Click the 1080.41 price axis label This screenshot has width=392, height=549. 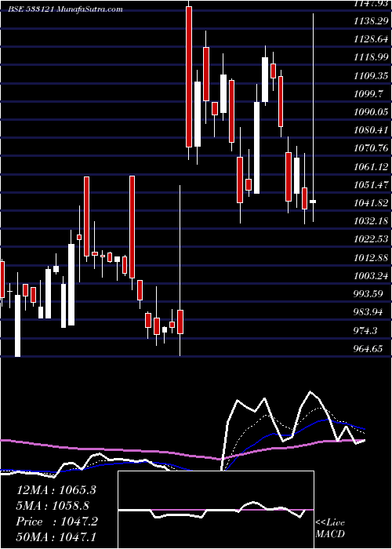[371, 131]
